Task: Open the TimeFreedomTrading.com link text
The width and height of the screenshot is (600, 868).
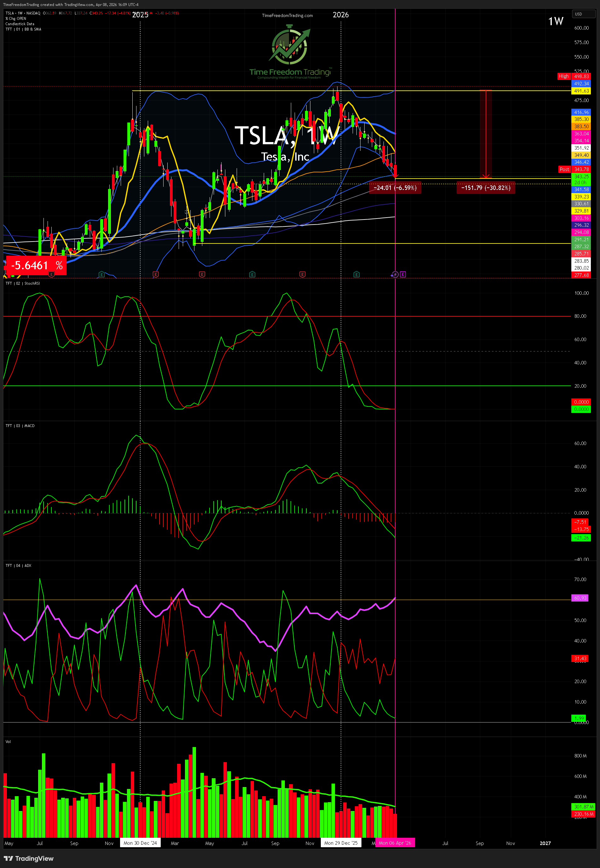Action: pyautogui.click(x=287, y=15)
